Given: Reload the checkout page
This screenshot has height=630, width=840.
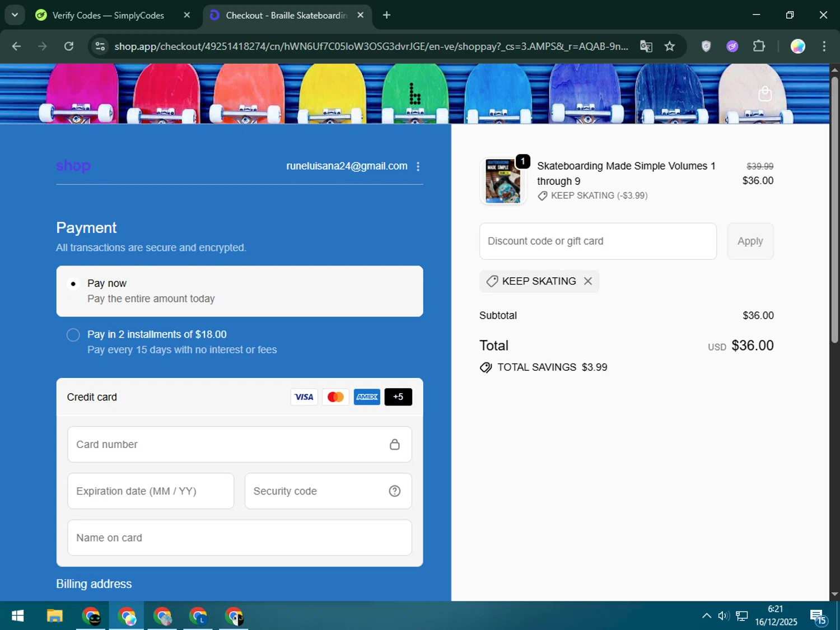Looking at the screenshot, I should (69, 46).
